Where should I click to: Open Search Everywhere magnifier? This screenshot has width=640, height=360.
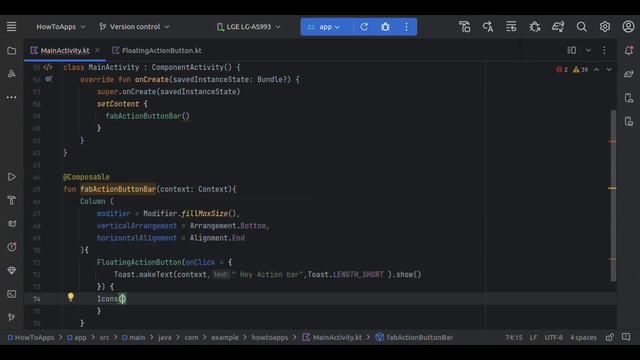point(582,27)
